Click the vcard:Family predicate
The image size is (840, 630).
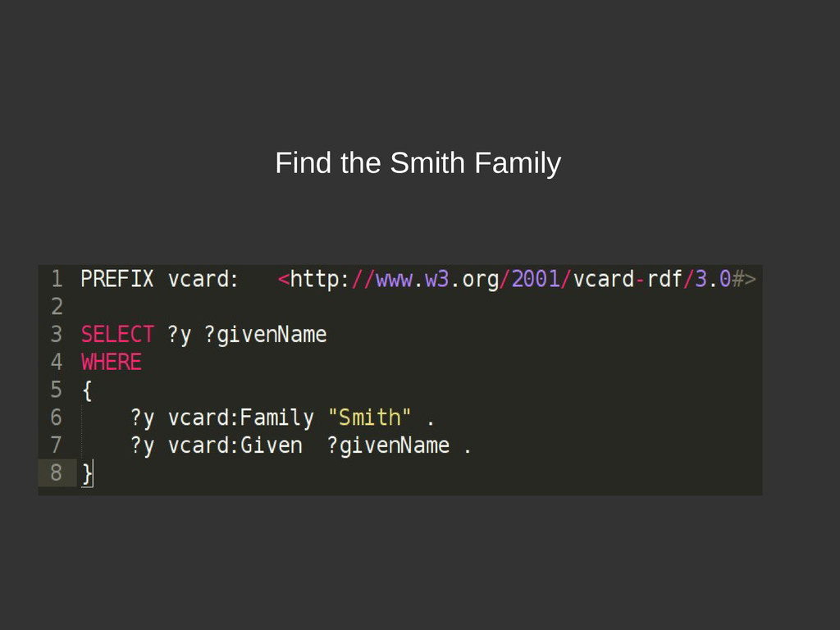[241, 418]
